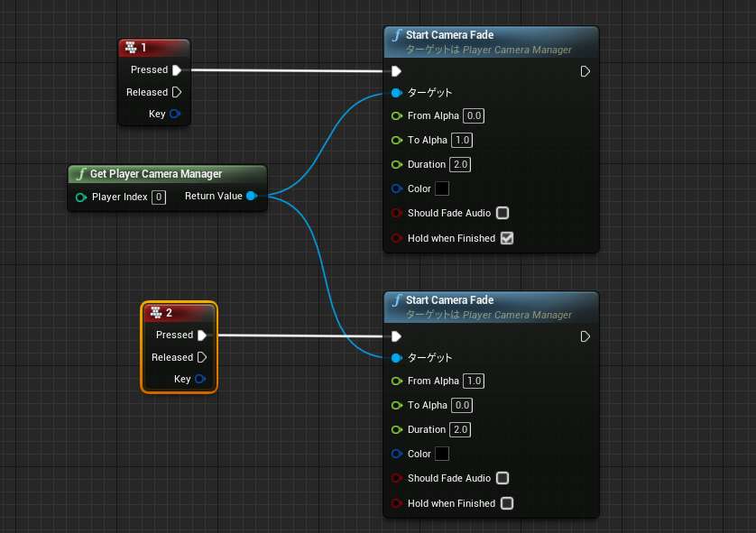
Task: Click the ターゲット input pin on top Start Camera Fade
Action: point(396,92)
